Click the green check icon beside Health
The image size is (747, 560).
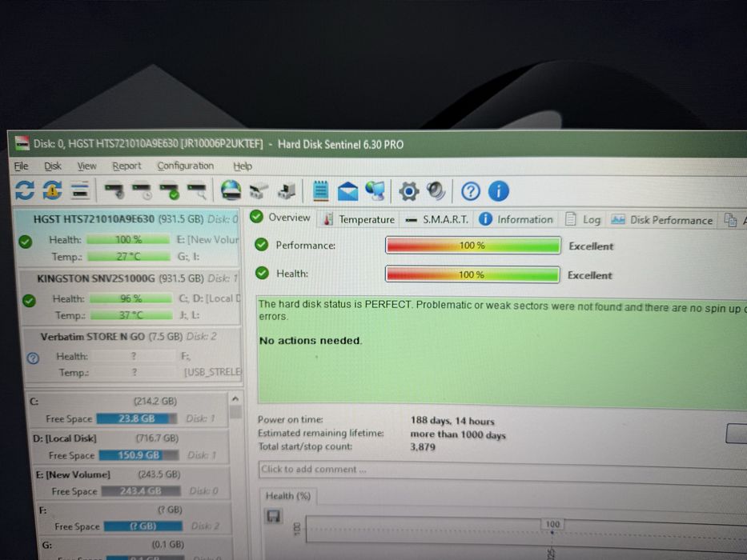click(262, 273)
